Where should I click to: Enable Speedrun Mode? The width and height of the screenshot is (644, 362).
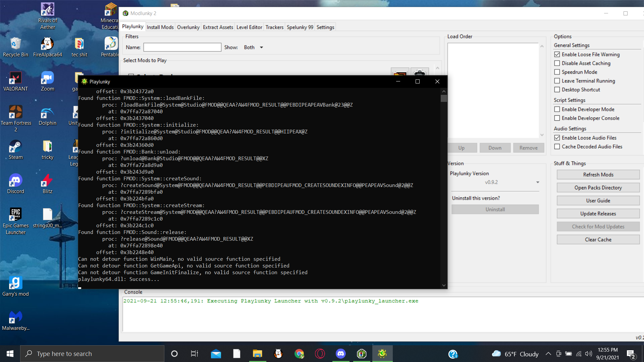coord(557,72)
